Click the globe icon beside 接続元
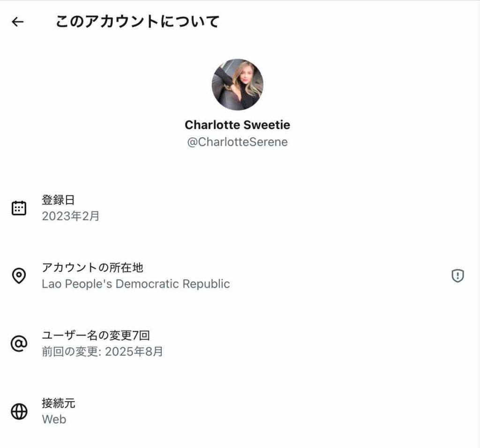 point(19,411)
